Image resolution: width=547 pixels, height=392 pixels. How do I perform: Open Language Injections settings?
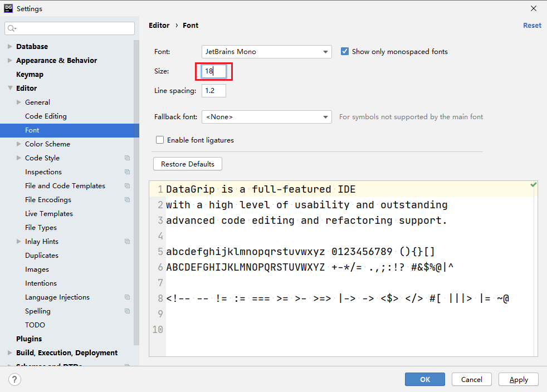click(57, 297)
